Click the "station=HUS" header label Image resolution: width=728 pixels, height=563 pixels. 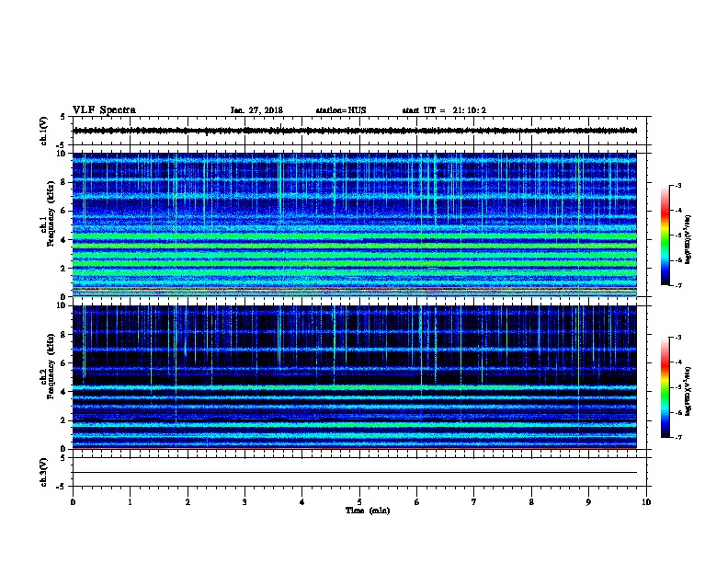tap(341, 110)
